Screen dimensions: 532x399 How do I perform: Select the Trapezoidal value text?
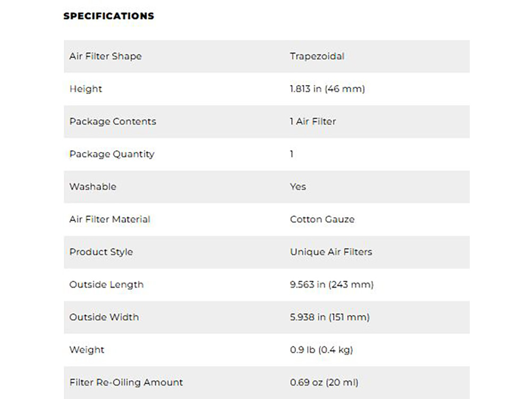pos(317,56)
